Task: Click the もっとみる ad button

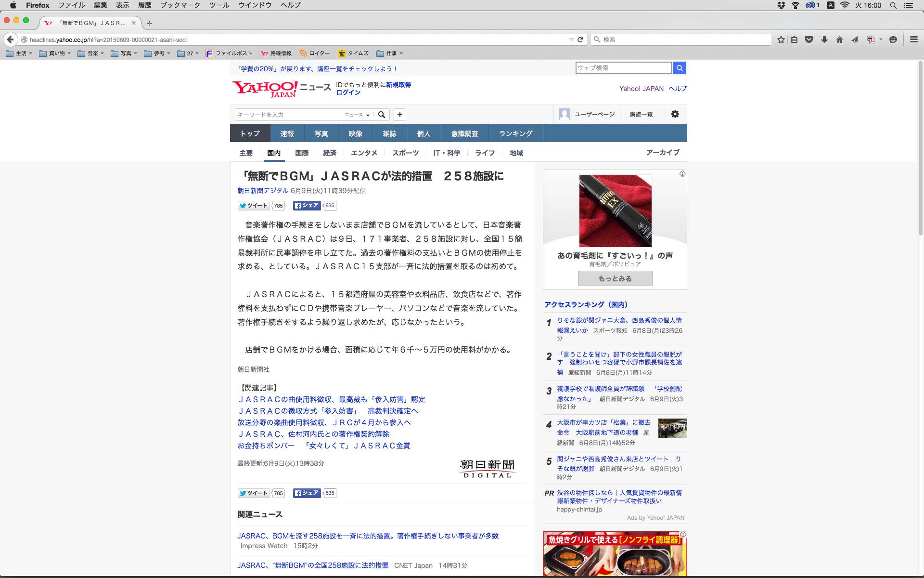Action: click(x=615, y=278)
